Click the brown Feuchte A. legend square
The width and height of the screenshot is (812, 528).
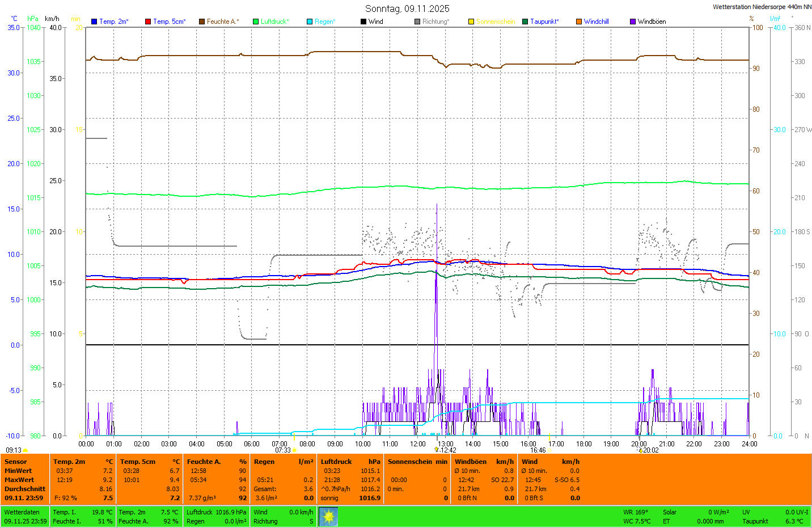(x=202, y=22)
